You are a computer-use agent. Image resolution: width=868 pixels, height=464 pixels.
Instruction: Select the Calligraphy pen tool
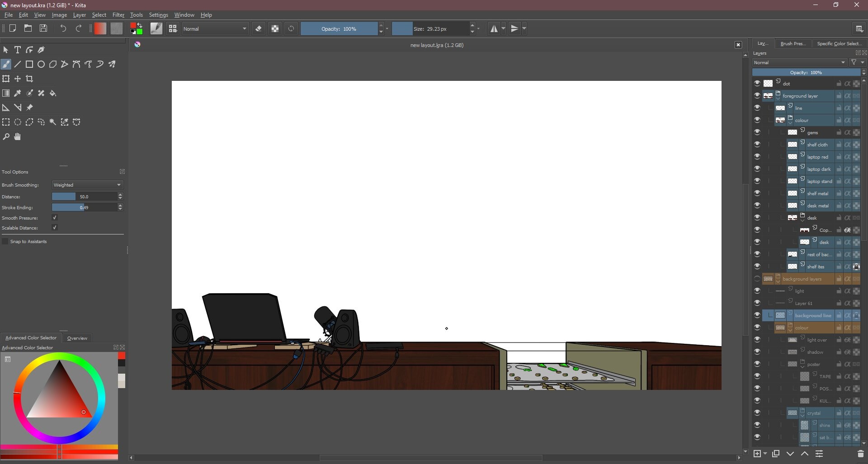41,50
